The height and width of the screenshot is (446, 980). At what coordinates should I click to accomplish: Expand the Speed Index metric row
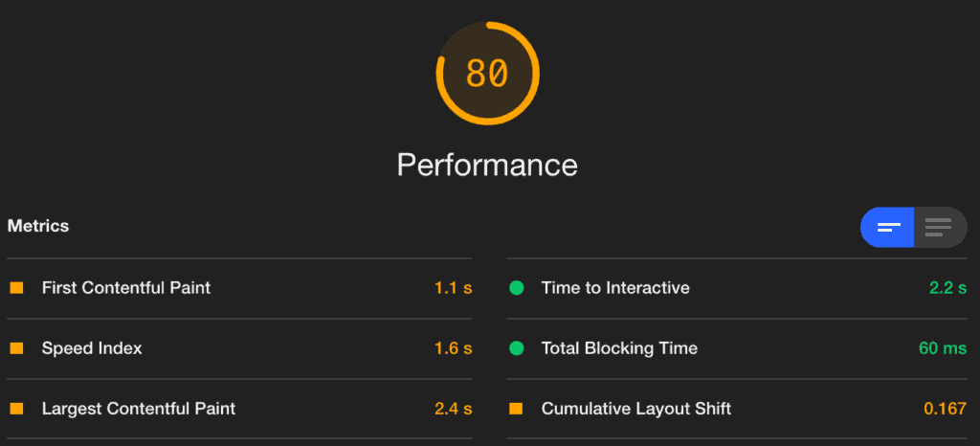[x=239, y=348]
